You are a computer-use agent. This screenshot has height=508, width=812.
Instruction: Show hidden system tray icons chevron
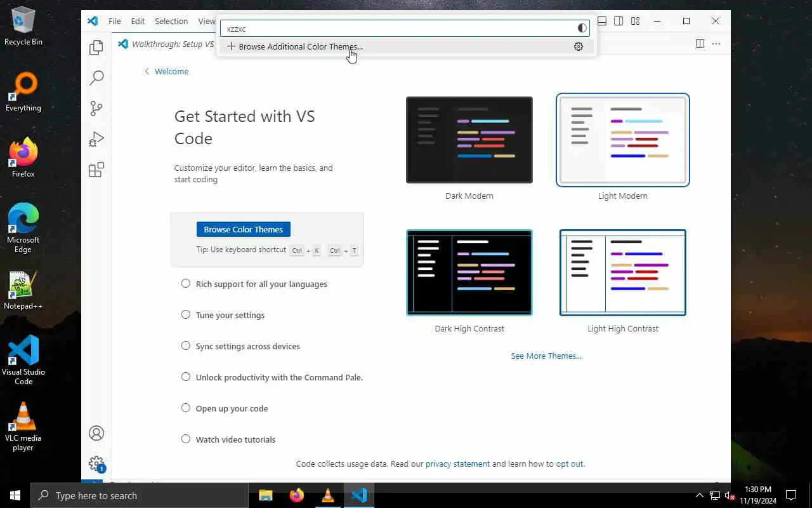[x=700, y=495]
